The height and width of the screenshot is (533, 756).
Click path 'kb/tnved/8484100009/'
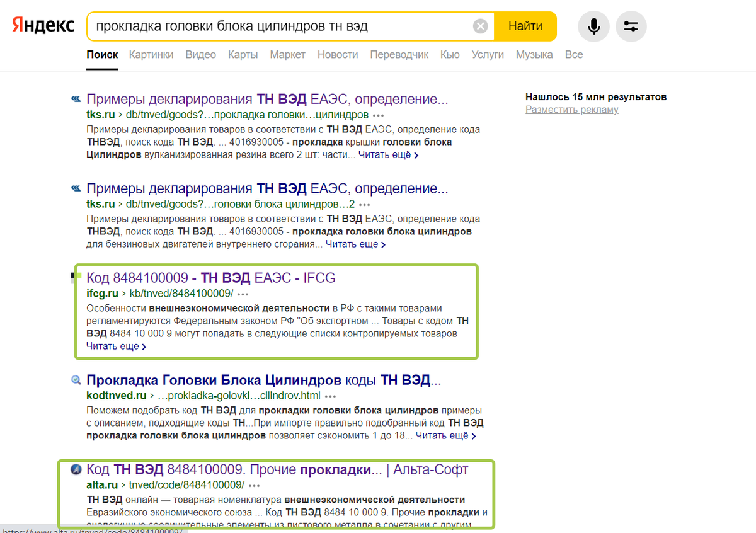[x=181, y=294]
